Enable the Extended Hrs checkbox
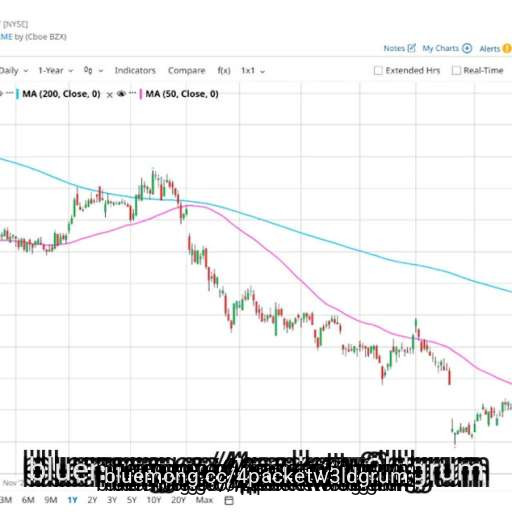The width and height of the screenshot is (512, 512). pyautogui.click(x=378, y=71)
